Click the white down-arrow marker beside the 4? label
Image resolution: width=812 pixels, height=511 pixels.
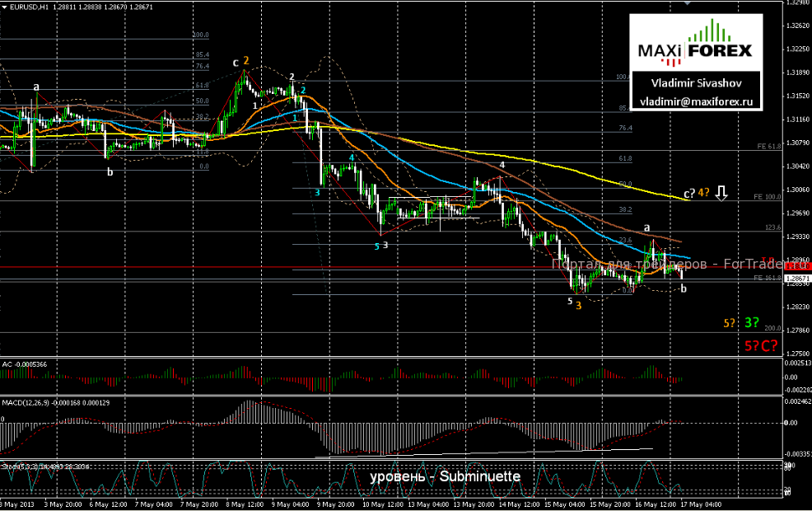(721, 192)
